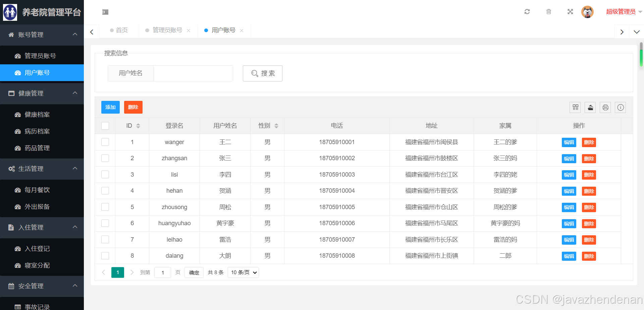Check the row for lisi
The height and width of the screenshot is (310, 644).
105,175
